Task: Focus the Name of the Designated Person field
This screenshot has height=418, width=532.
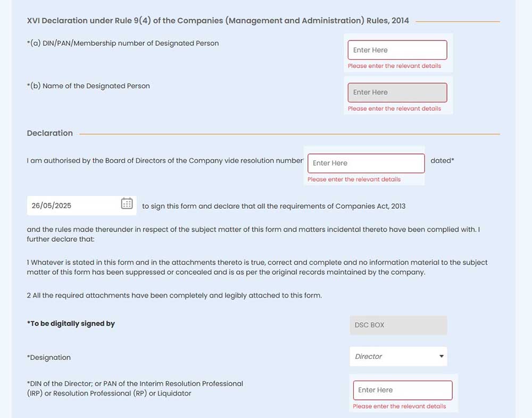Action: tap(397, 92)
